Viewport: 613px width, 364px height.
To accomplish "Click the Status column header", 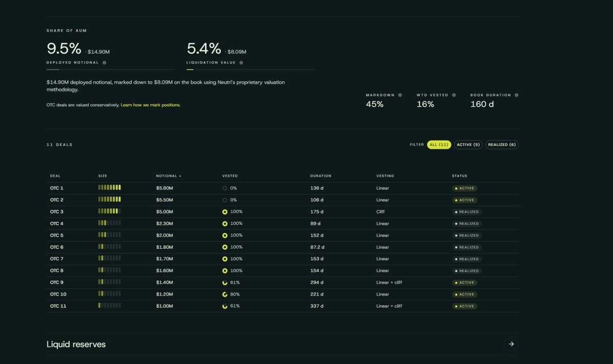I will (x=460, y=176).
